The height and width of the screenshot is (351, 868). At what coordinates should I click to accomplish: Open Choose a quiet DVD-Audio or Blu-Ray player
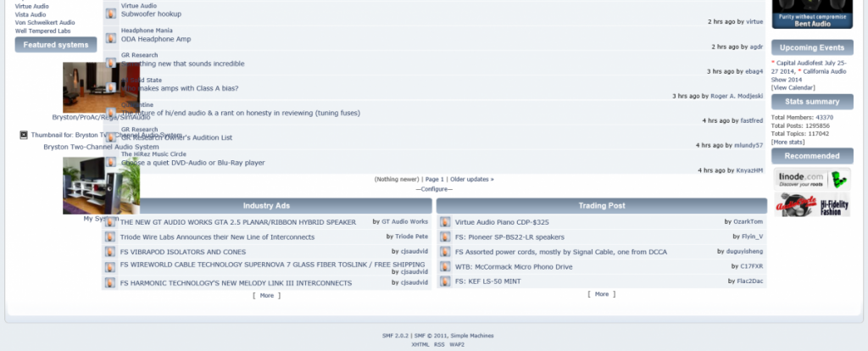(x=193, y=163)
